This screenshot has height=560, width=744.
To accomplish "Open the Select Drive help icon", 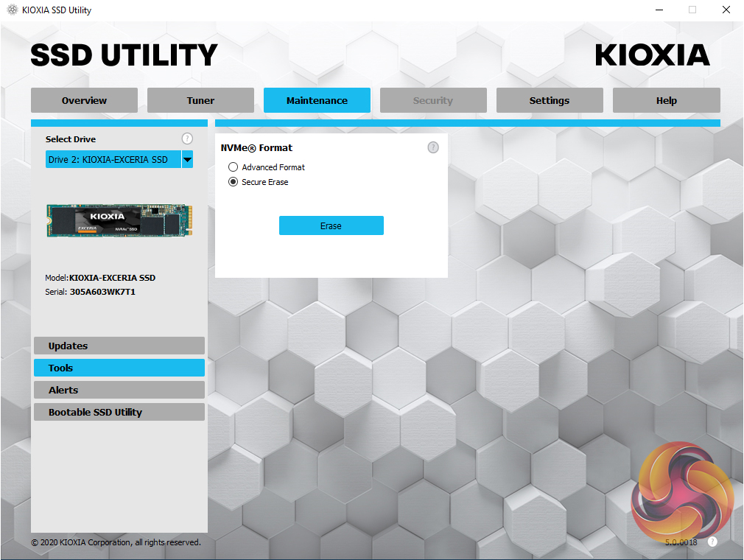I will click(x=187, y=139).
